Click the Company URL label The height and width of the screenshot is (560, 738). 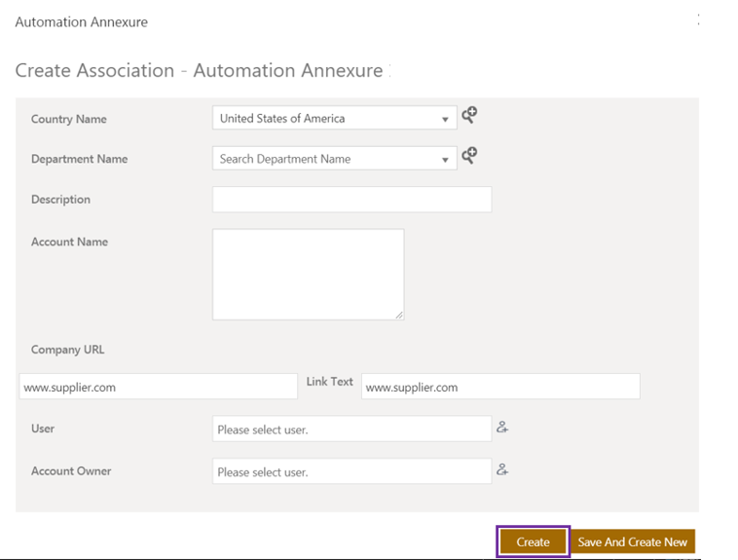coord(68,350)
